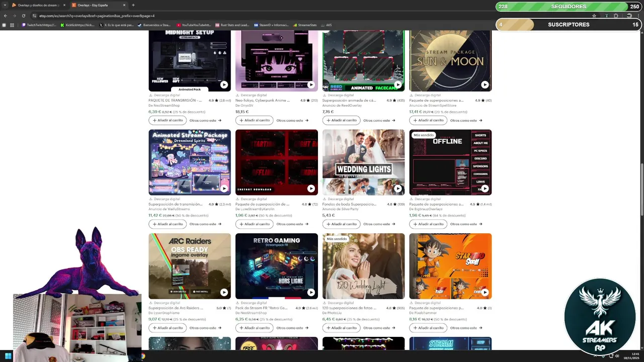This screenshot has width=644, height=362.
Task: Open the AKS bookmark
Action: pos(327,25)
